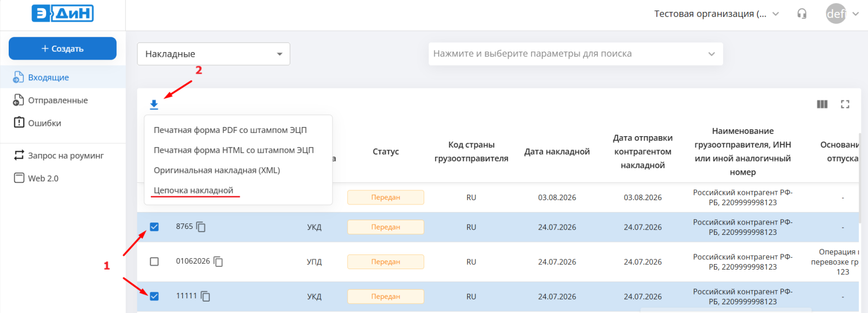This screenshot has width=868, height=313.
Task: Open the column settings icon
Action: 822,104
